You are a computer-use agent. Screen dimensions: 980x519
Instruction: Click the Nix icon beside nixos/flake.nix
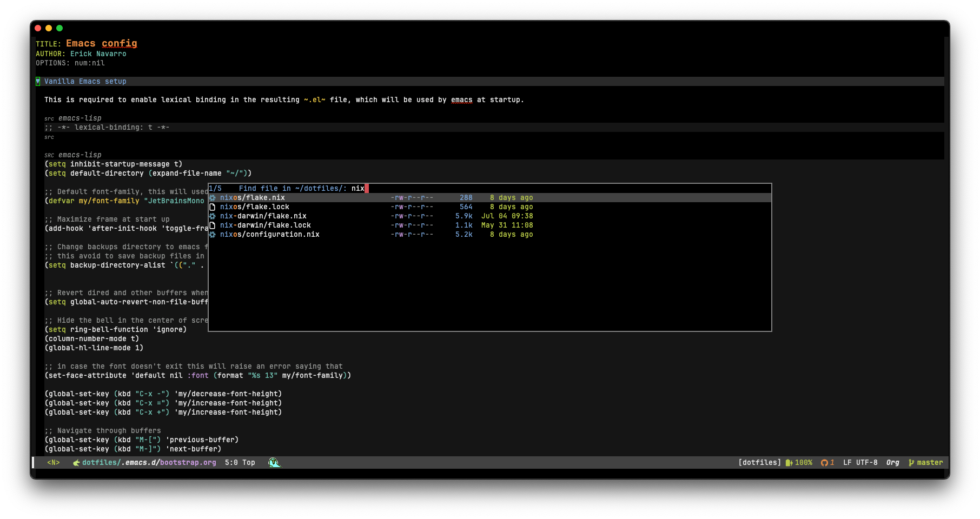[x=213, y=198]
